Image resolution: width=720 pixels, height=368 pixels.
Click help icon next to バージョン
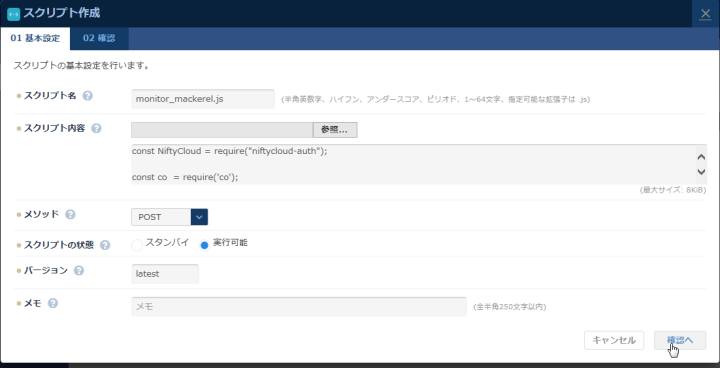[x=79, y=271]
